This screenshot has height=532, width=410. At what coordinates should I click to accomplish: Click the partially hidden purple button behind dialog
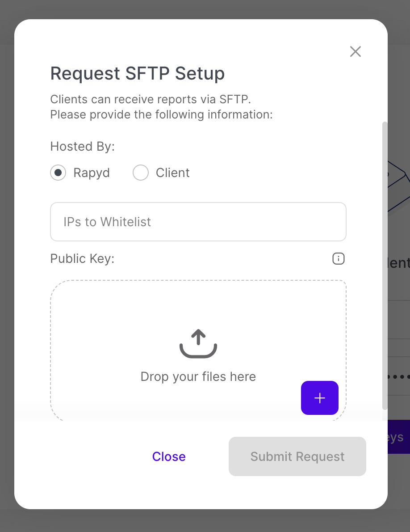[398, 437]
